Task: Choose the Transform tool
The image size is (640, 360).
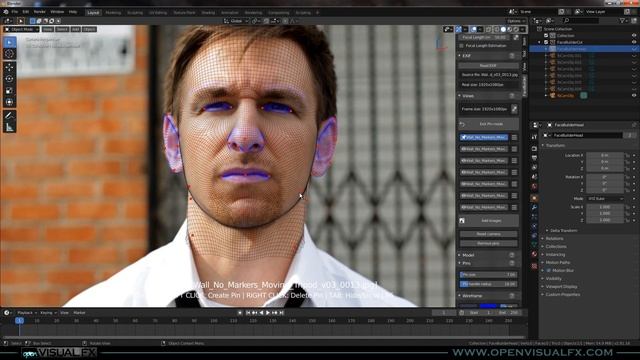Action: pos(9,102)
